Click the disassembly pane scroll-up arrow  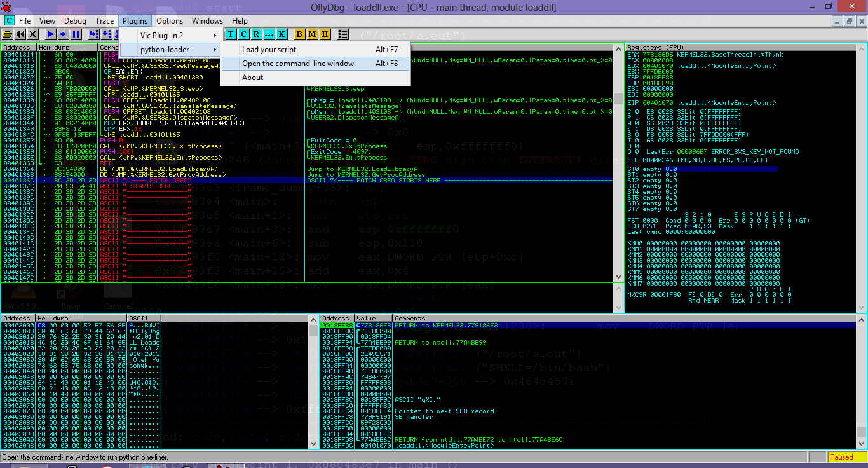click(x=618, y=48)
